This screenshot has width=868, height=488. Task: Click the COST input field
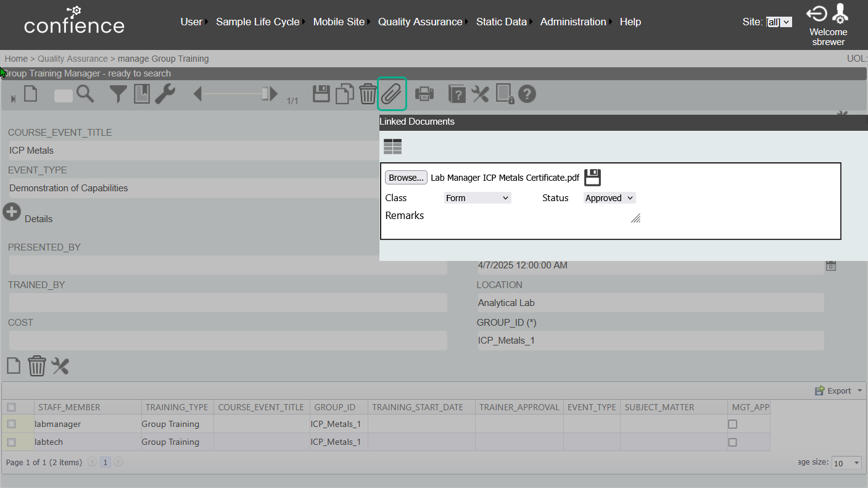point(228,341)
